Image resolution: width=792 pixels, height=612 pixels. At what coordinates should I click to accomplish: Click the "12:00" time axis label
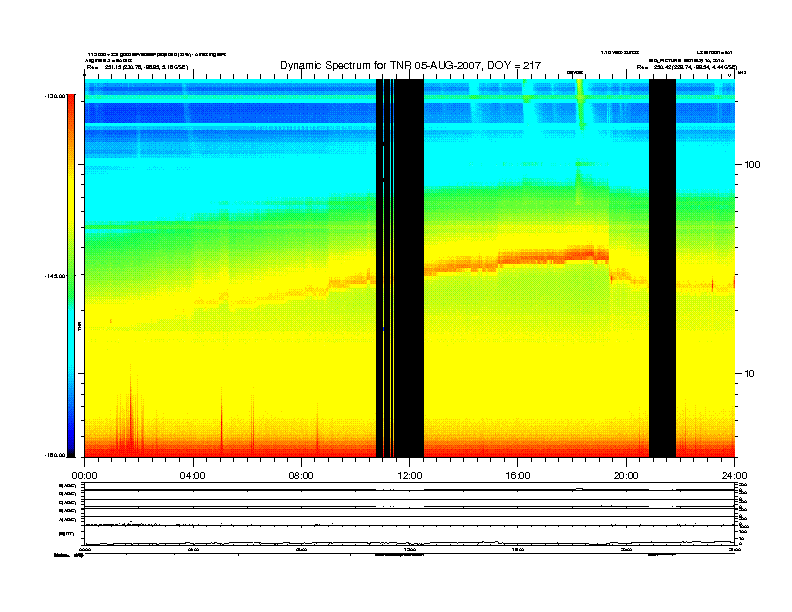coord(410,476)
